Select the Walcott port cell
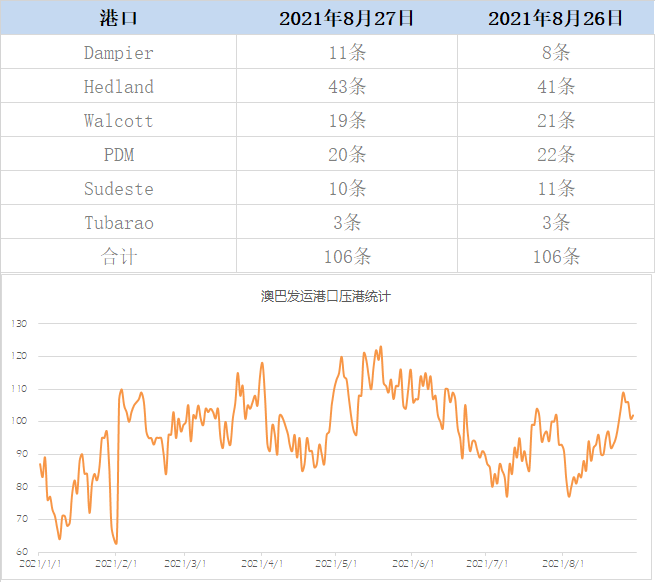Viewport: 655px width, 582px height. click(119, 121)
